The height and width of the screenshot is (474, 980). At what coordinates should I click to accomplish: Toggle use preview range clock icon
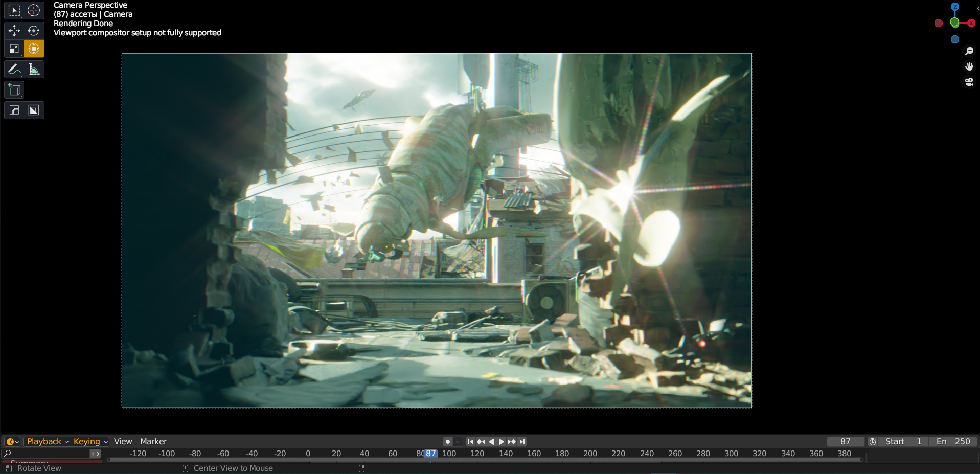click(x=873, y=442)
